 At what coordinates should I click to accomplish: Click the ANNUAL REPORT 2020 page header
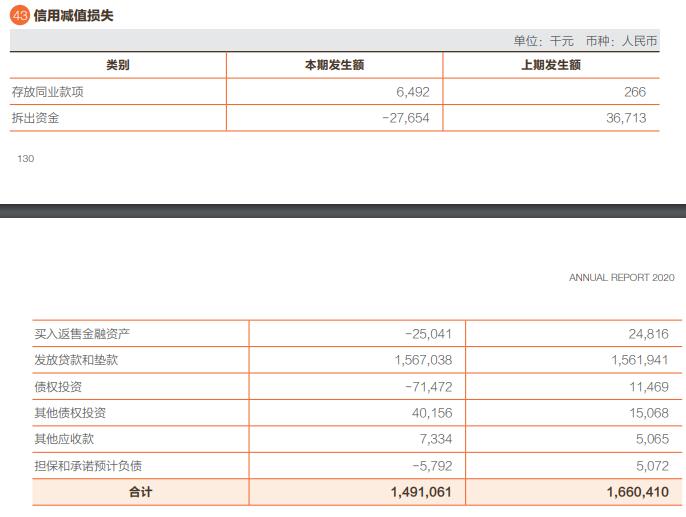621,277
